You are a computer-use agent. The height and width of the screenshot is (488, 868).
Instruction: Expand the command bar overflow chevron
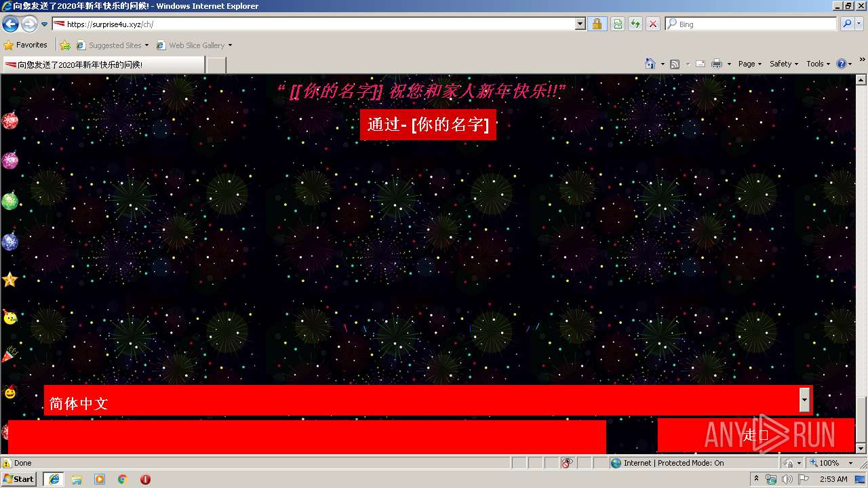pyautogui.click(x=863, y=60)
